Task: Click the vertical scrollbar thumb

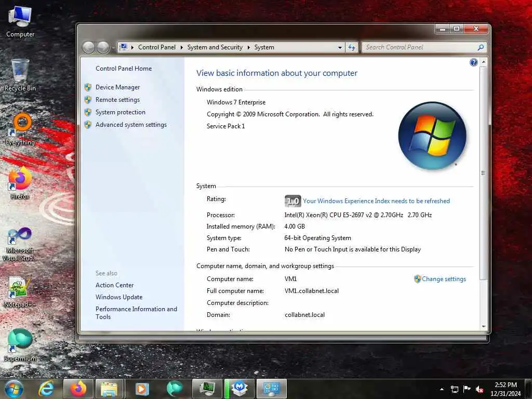Action: click(x=484, y=173)
